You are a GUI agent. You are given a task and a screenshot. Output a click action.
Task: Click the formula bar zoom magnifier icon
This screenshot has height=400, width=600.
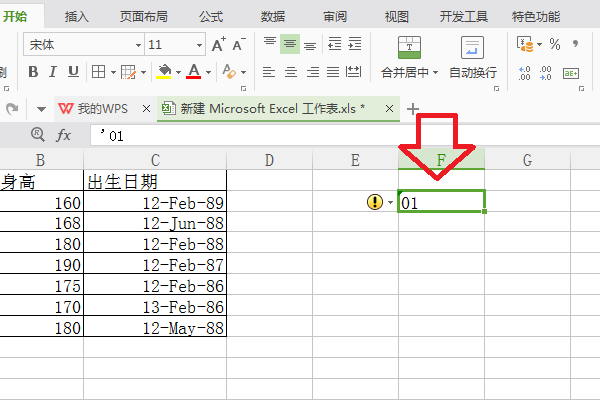coord(38,134)
